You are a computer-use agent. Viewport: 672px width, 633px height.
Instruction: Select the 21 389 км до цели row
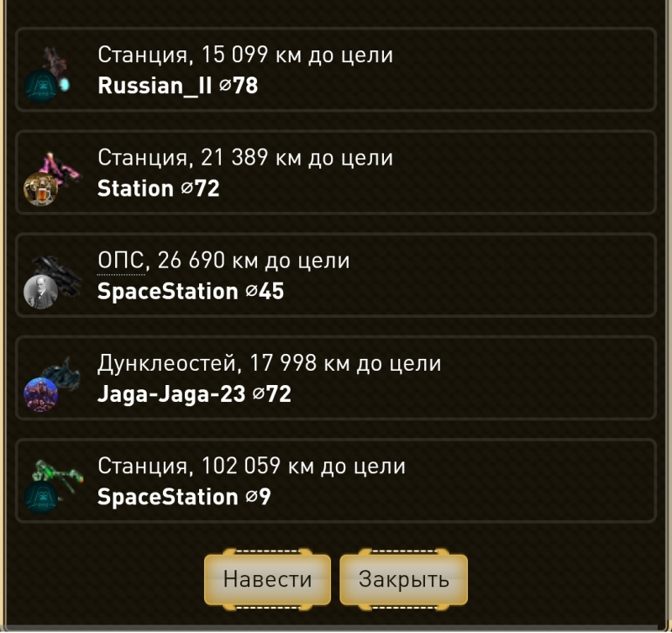[x=336, y=172]
